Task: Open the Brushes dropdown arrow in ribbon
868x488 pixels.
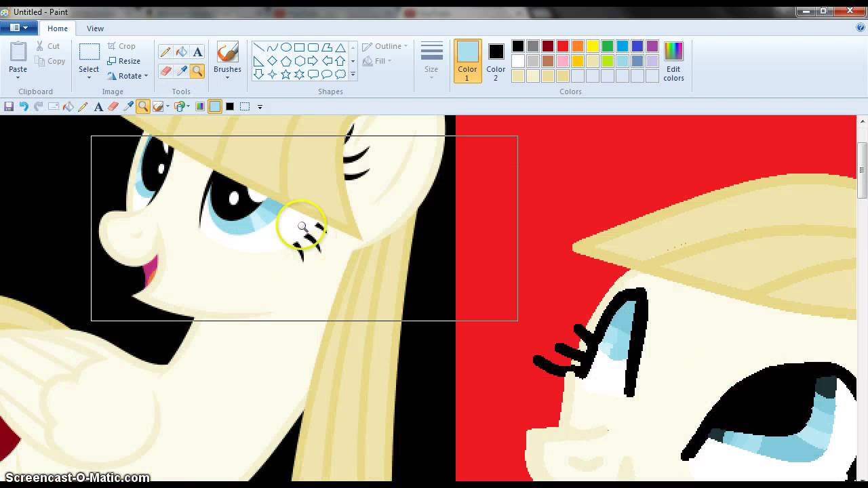Action: point(227,77)
